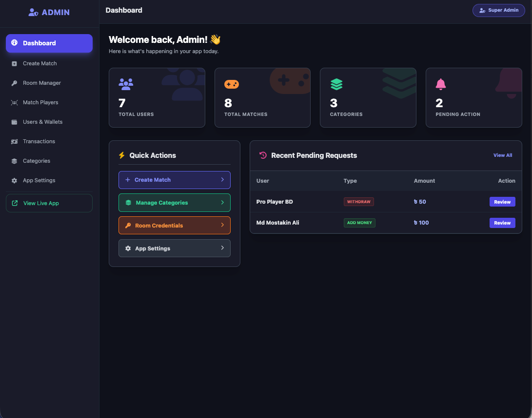This screenshot has height=418, width=532.
Task: Click the purple users icon on Total Users card
Action: click(x=126, y=84)
